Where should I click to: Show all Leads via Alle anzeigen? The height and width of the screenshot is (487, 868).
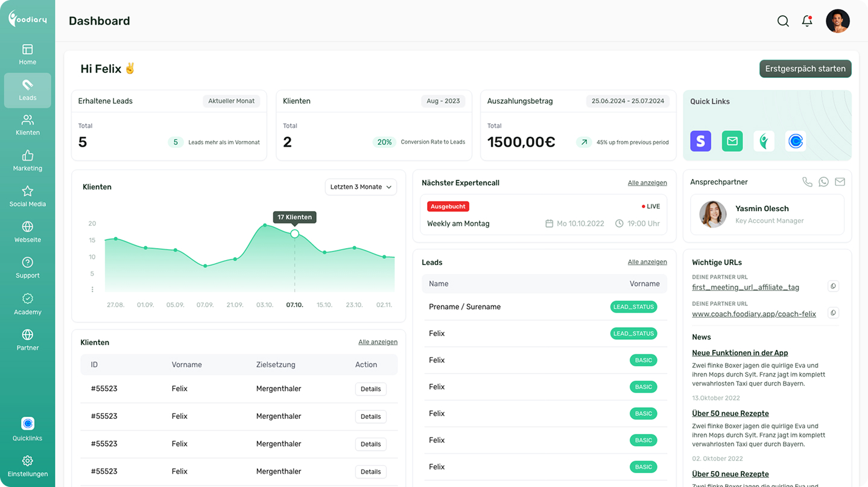pos(647,262)
